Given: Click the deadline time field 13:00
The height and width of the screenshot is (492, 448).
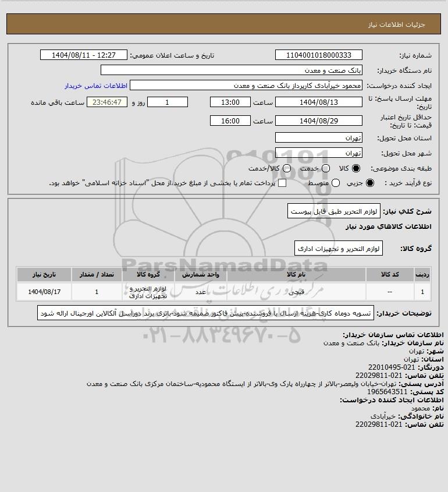Looking at the screenshot, I should click(230, 102).
